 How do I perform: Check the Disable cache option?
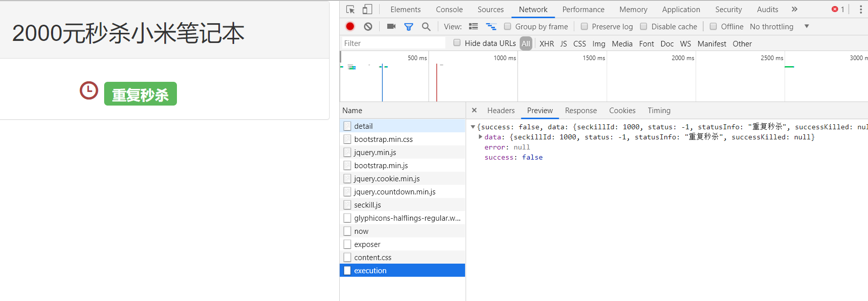point(644,26)
